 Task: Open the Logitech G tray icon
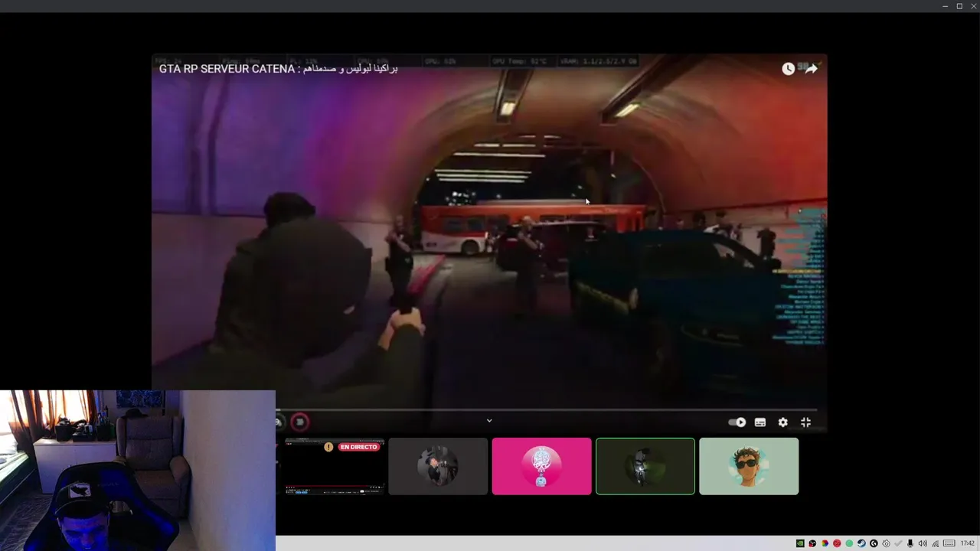(874, 543)
